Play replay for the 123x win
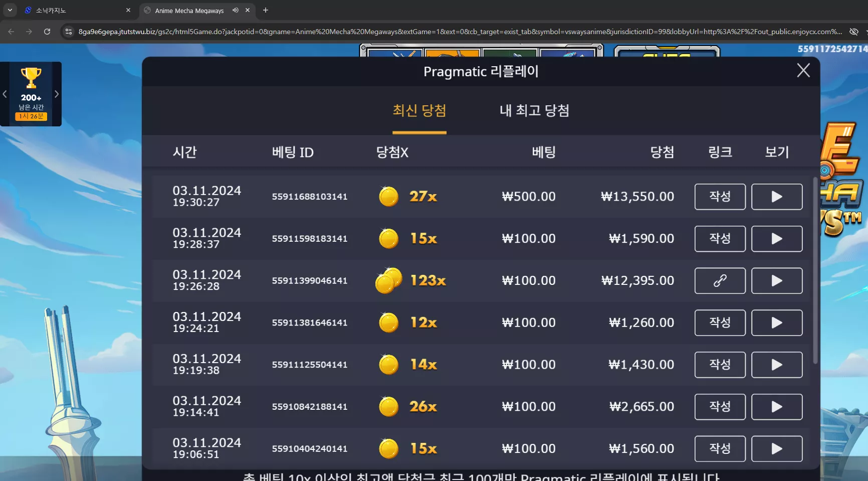 (776, 281)
